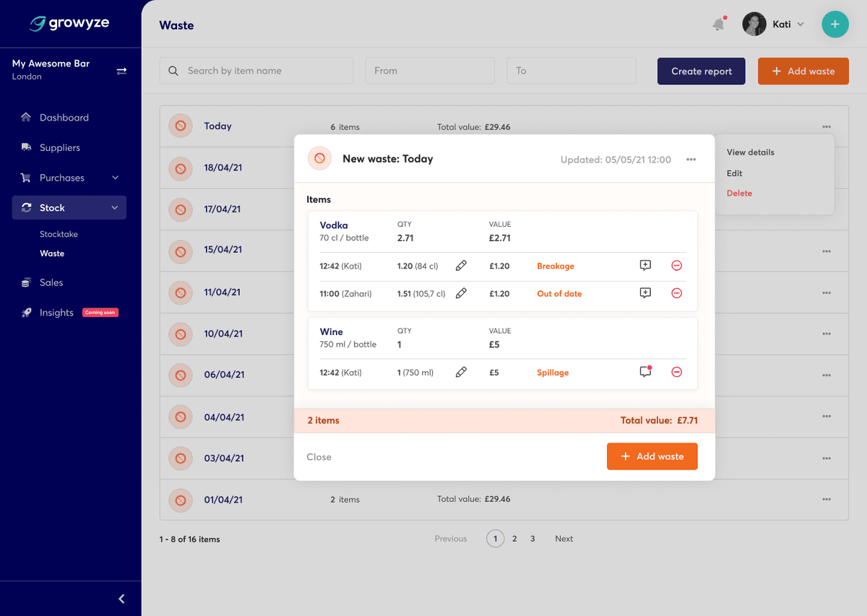Open the comment on the Wine spillage entry
Image resolution: width=867 pixels, height=616 pixels.
coord(644,372)
